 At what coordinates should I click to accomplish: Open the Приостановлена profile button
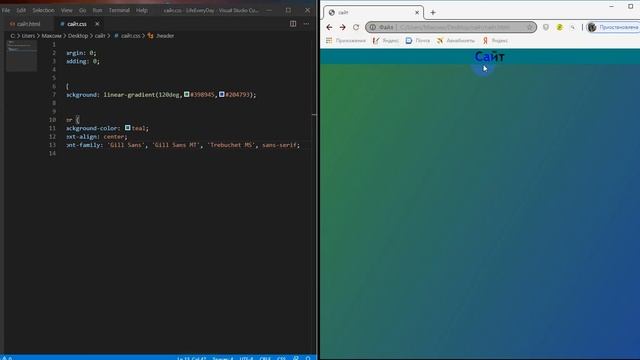[613, 27]
